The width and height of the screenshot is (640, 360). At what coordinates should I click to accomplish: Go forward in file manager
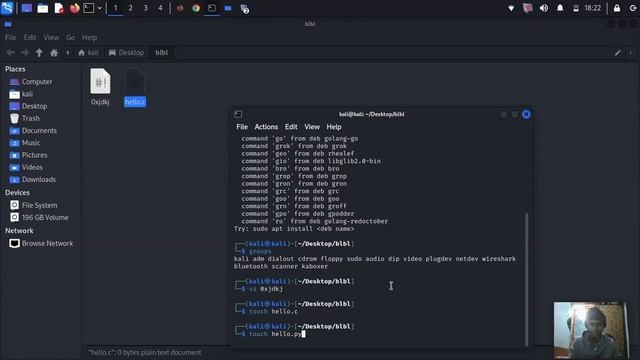click(24, 53)
